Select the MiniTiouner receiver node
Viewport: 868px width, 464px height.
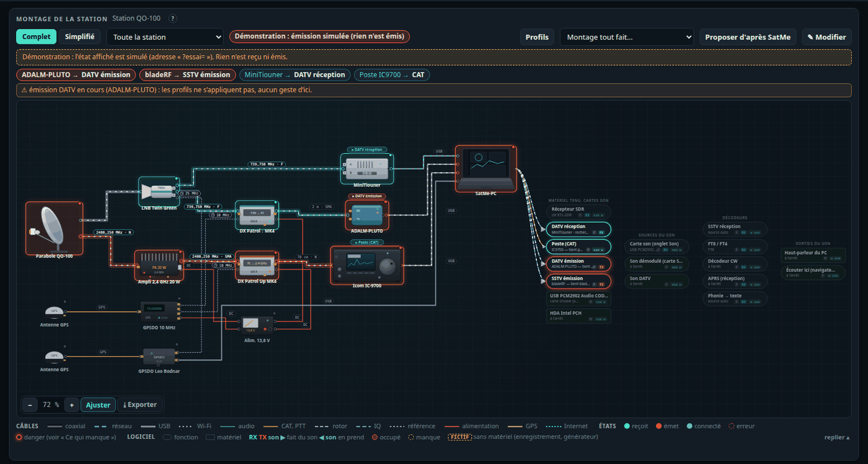pyautogui.click(x=367, y=167)
